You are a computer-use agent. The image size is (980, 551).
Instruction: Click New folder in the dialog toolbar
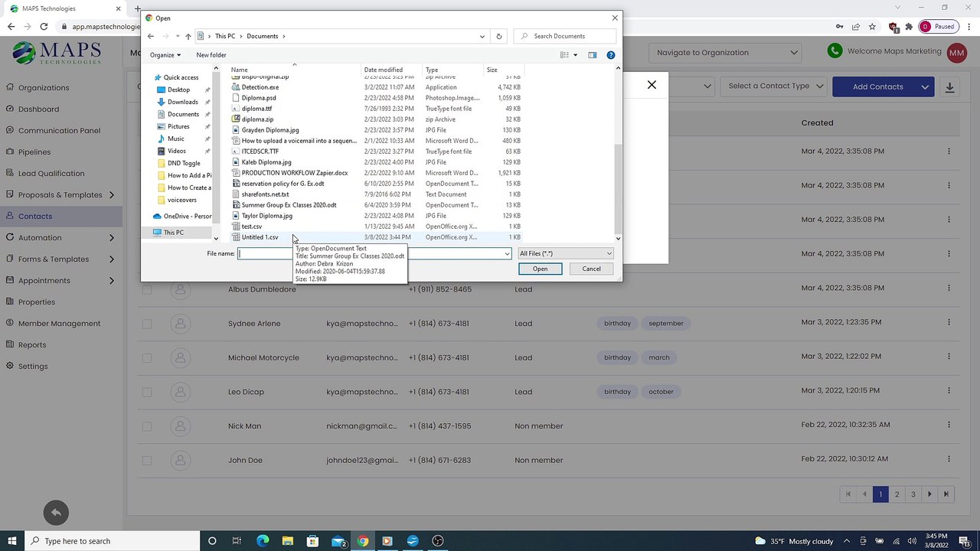coord(211,55)
